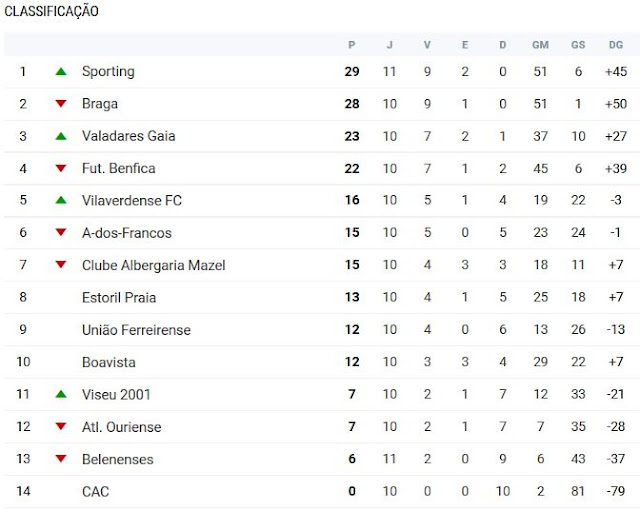The image size is (640, 510).
Task: Open the Estoril Praia team link
Action: (x=119, y=297)
